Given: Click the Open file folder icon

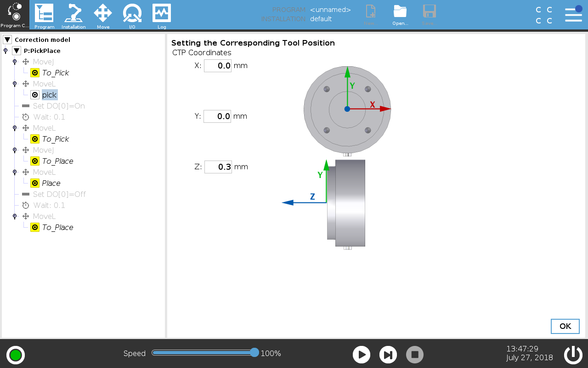Looking at the screenshot, I should coord(400,14).
